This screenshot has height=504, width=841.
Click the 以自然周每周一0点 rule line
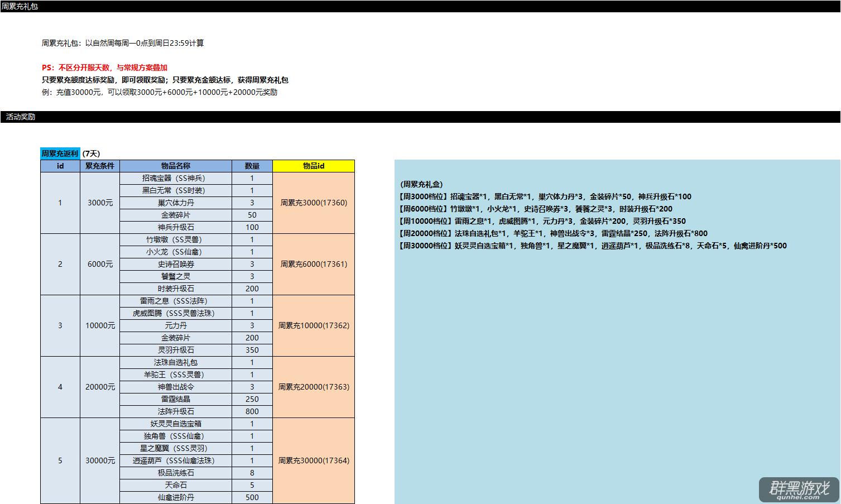tap(123, 43)
